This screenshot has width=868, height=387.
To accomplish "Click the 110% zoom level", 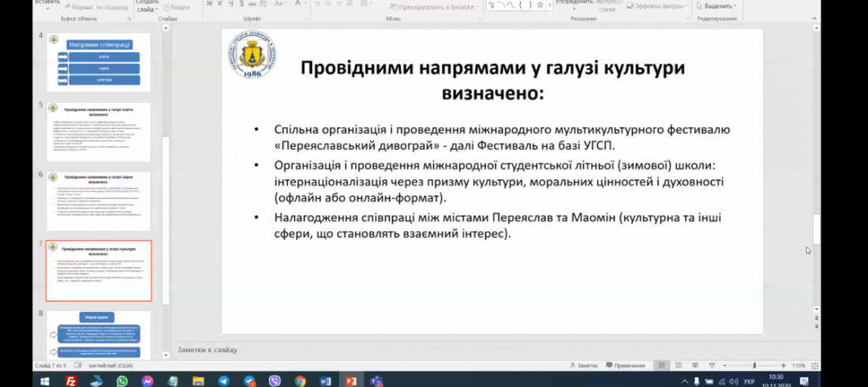I will tap(798, 366).
